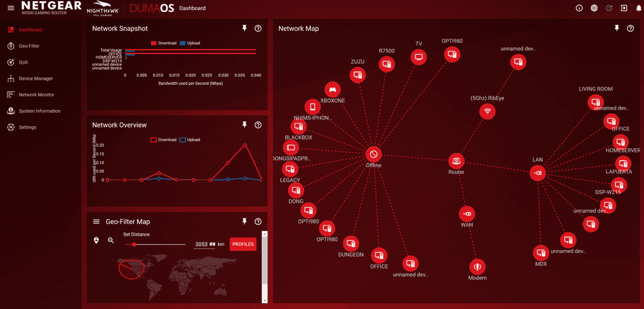Select the MDX device node
This screenshot has height=309, width=644.
coord(541,253)
